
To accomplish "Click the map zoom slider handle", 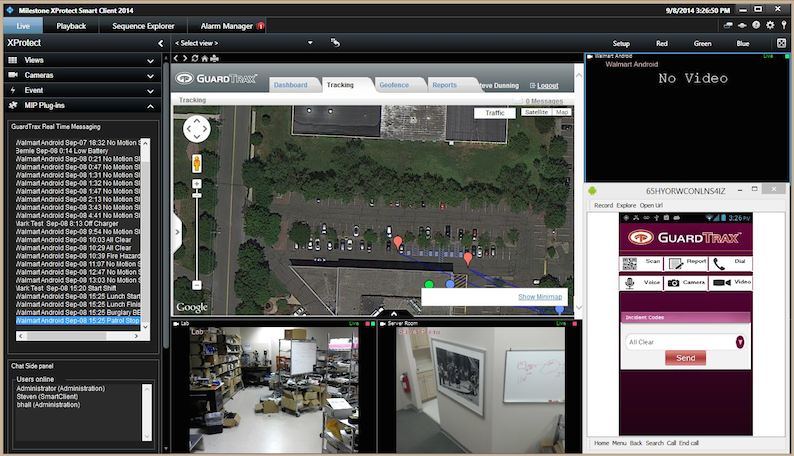I will (x=196, y=195).
